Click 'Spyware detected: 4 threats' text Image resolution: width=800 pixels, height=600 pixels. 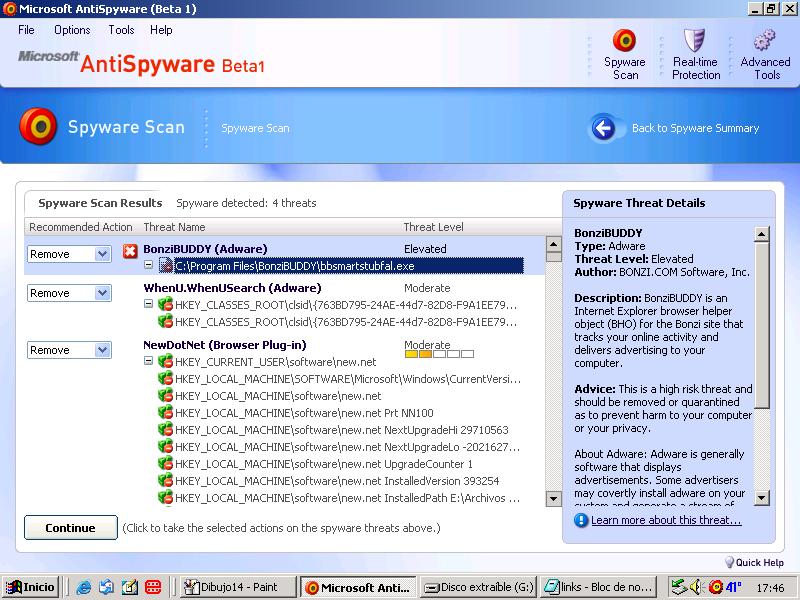[x=246, y=203]
